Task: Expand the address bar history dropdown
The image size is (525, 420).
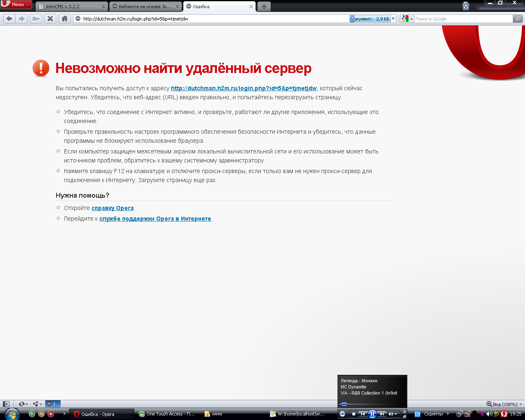Action: click(393, 18)
